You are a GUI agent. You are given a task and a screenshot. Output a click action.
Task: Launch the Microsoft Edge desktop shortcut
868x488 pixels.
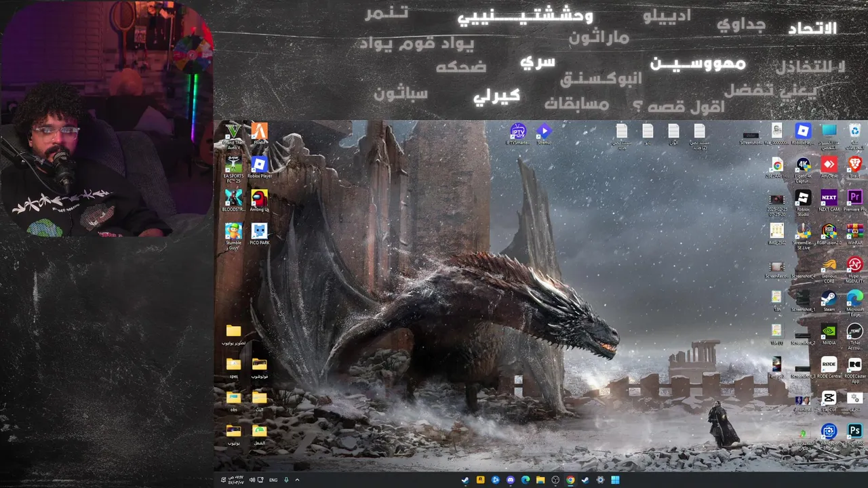pos(854,303)
